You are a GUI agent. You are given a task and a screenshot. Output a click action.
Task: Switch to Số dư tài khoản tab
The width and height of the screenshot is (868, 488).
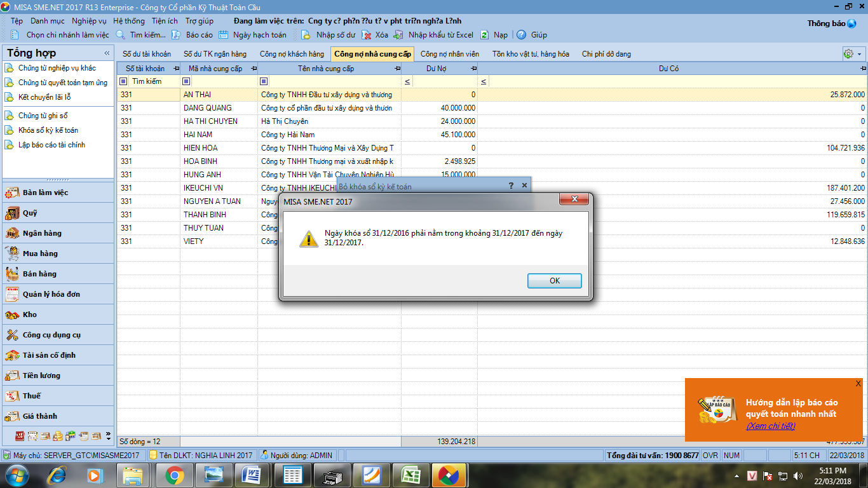pyautogui.click(x=147, y=54)
